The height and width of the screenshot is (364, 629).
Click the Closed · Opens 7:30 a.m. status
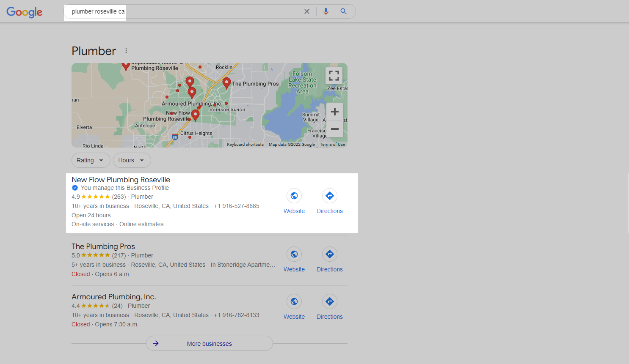click(105, 324)
